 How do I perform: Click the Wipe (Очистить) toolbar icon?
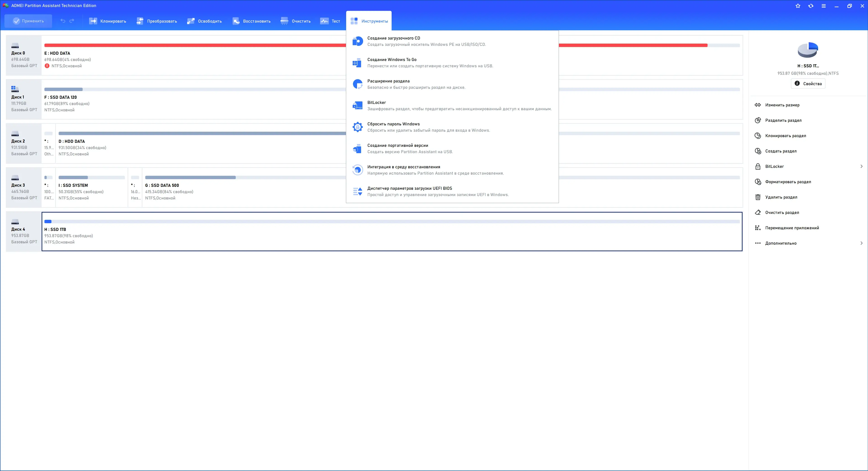(x=284, y=21)
